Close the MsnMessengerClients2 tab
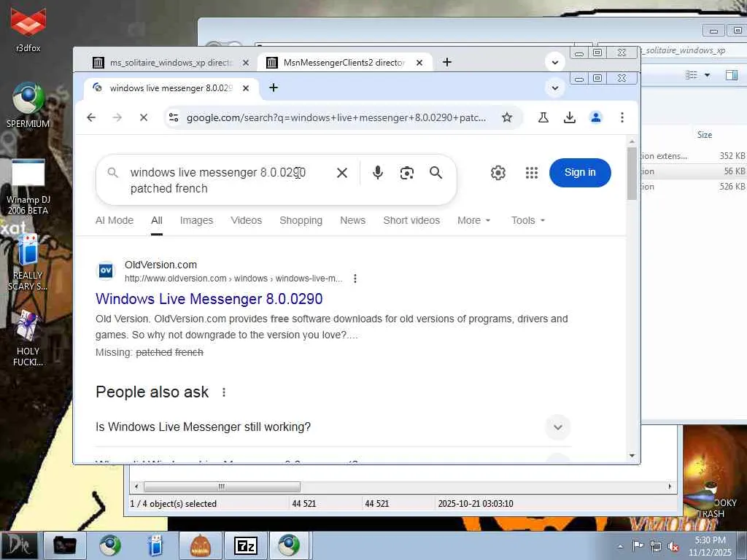 (419, 63)
